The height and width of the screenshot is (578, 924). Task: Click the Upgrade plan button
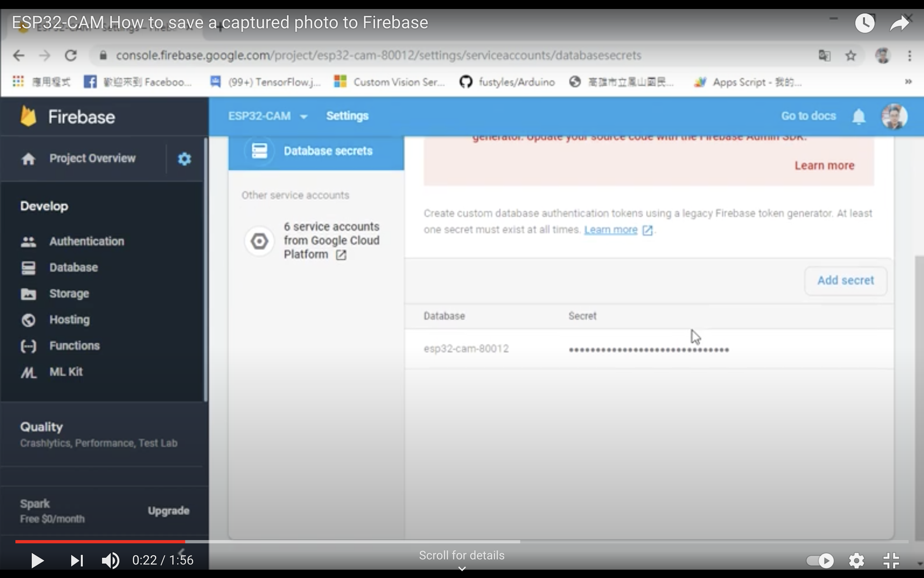click(x=168, y=511)
